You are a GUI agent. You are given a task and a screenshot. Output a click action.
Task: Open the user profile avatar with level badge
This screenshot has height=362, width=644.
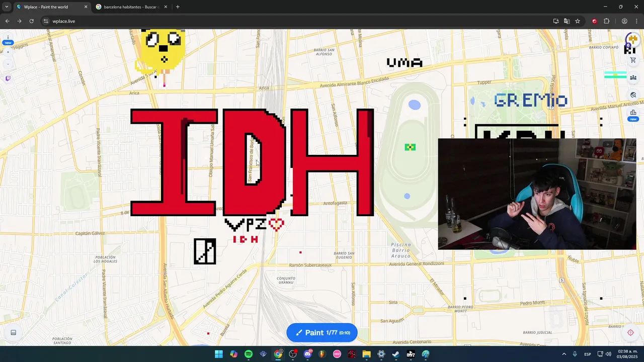tap(632, 41)
